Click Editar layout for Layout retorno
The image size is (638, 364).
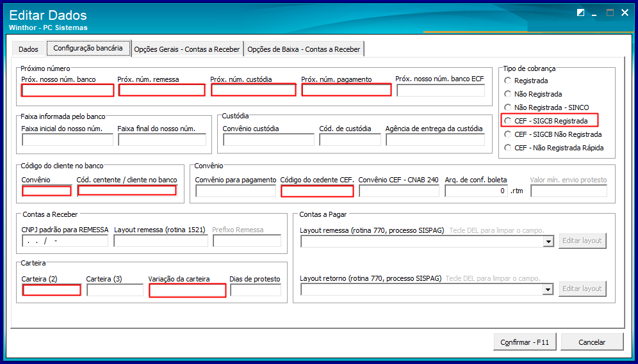tap(582, 289)
